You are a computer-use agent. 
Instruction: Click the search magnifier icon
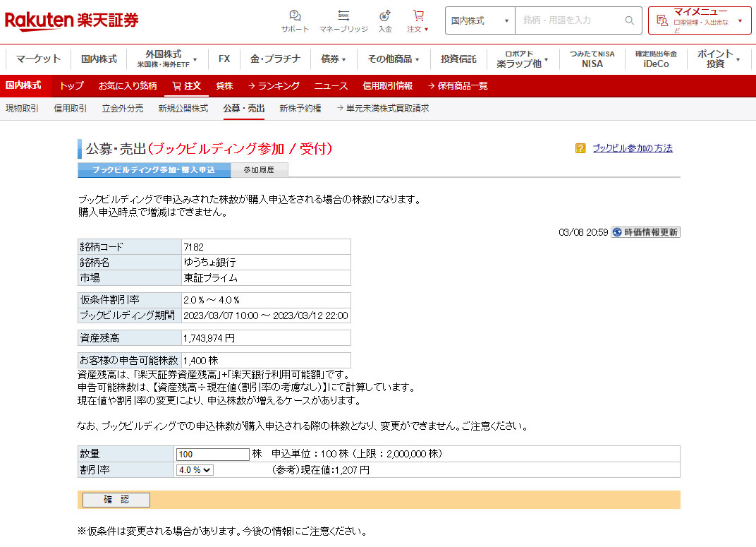point(629,20)
